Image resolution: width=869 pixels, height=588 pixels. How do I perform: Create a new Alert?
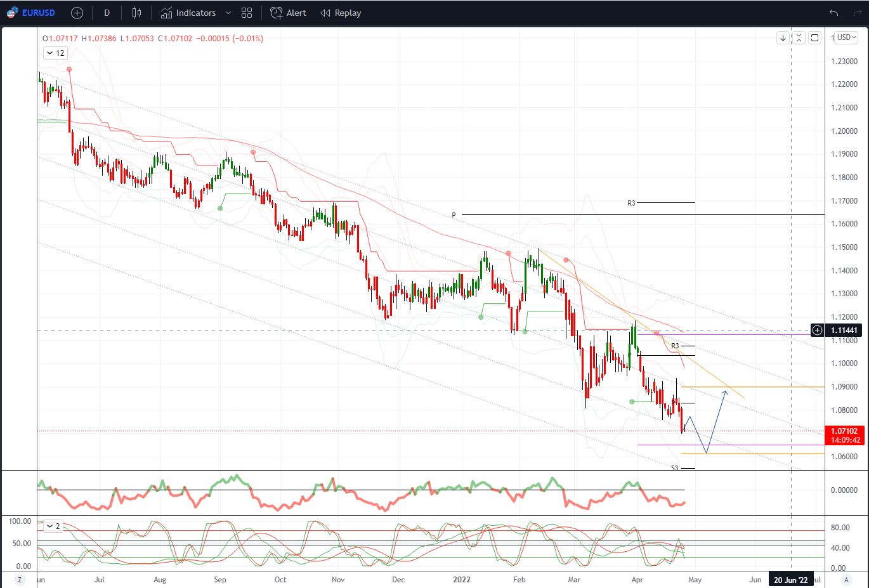pos(288,13)
